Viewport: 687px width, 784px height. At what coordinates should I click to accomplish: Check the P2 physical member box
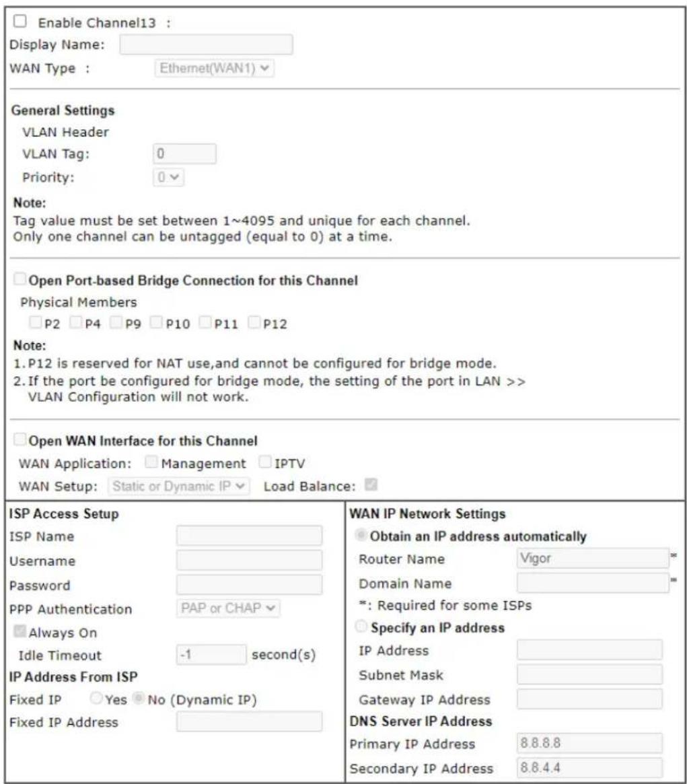click(35, 322)
